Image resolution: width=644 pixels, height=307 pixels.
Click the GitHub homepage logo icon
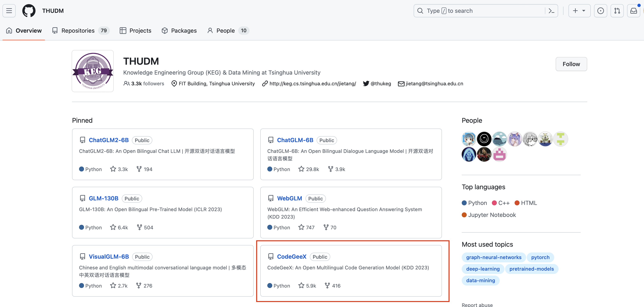[29, 11]
